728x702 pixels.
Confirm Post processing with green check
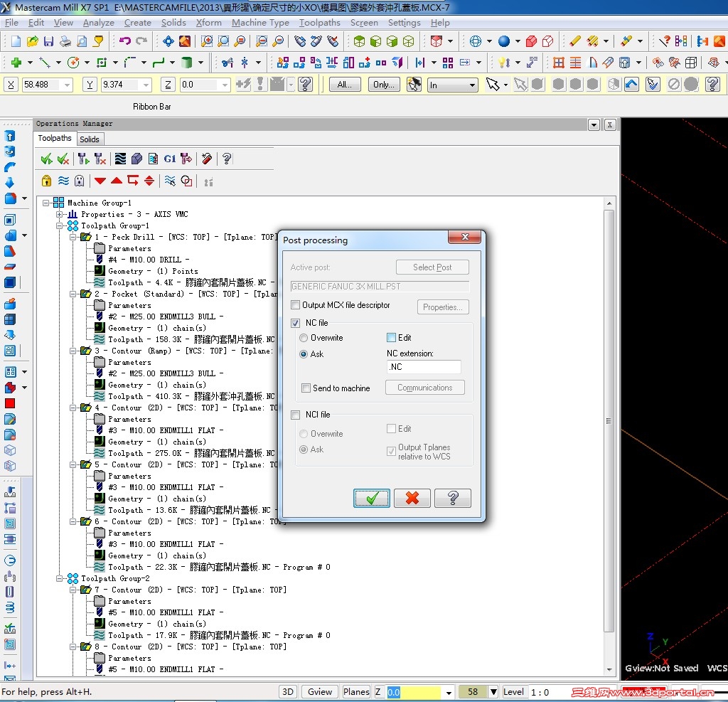(371, 498)
